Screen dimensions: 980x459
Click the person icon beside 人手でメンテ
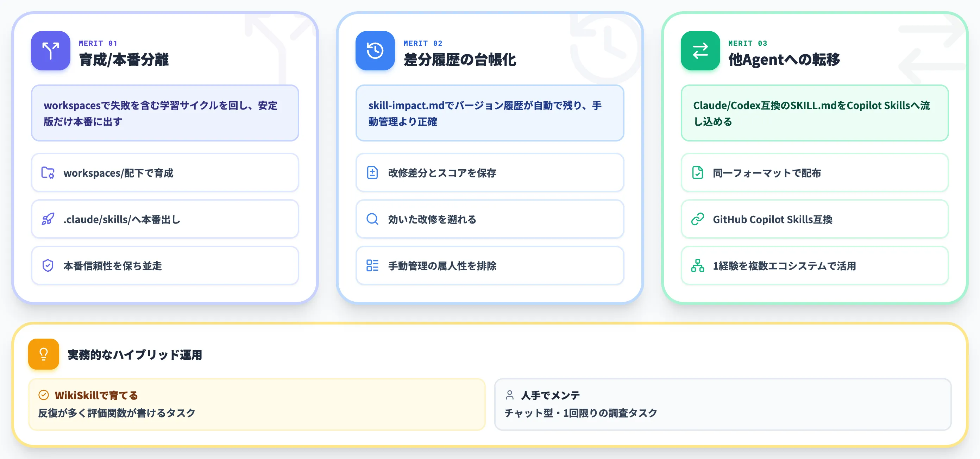coord(510,395)
